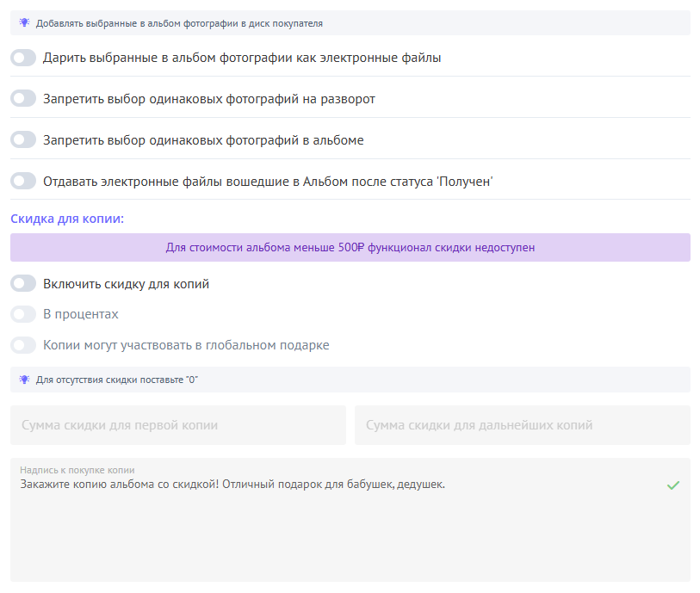Click the hint text 'Для отсутствия скидки поставьте "0"'
Screen dimensions: 700x593
click(117, 380)
